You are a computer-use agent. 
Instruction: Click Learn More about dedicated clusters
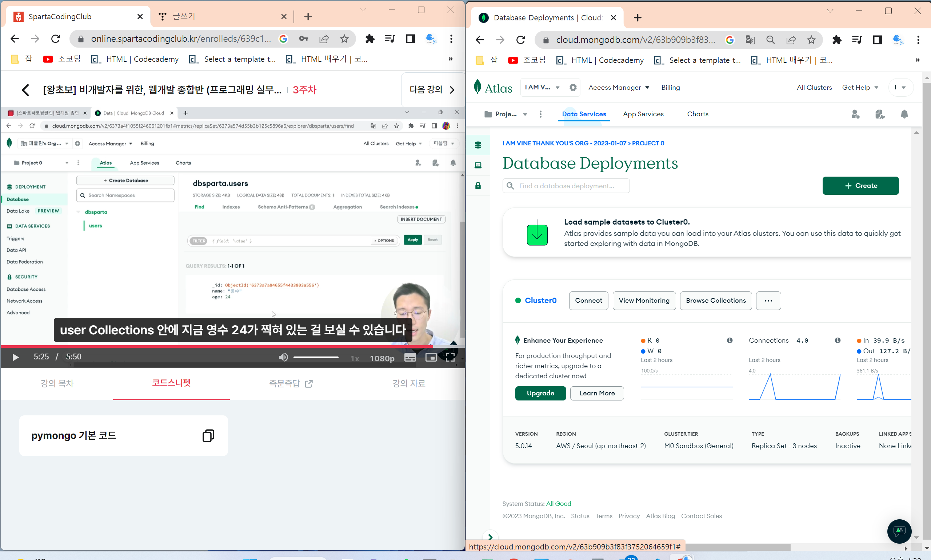tap(597, 393)
